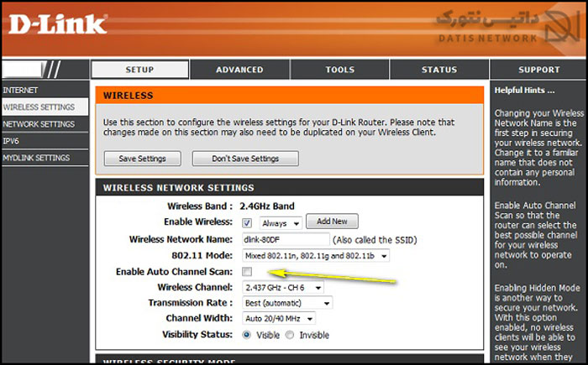Switch to the ADVANCED tab
This screenshot has width=588, height=365.
point(239,70)
